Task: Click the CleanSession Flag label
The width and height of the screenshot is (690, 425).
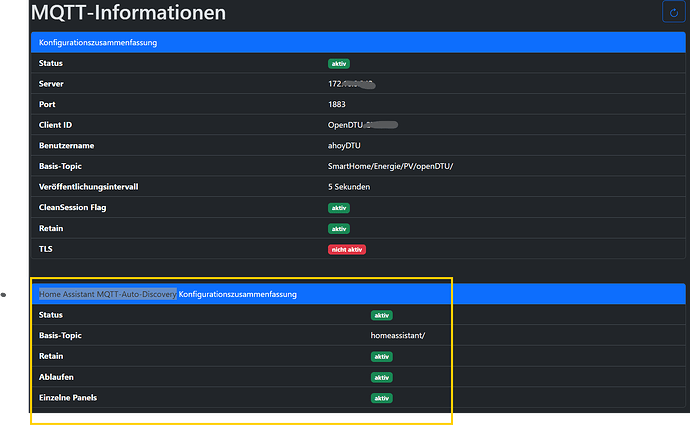Action: pos(73,207)
